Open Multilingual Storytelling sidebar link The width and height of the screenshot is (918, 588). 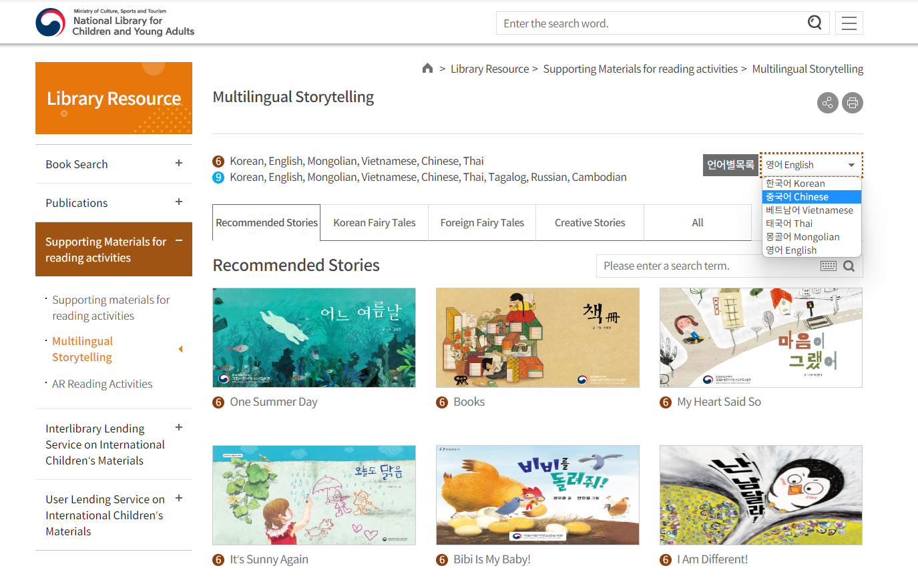(82, 349)
